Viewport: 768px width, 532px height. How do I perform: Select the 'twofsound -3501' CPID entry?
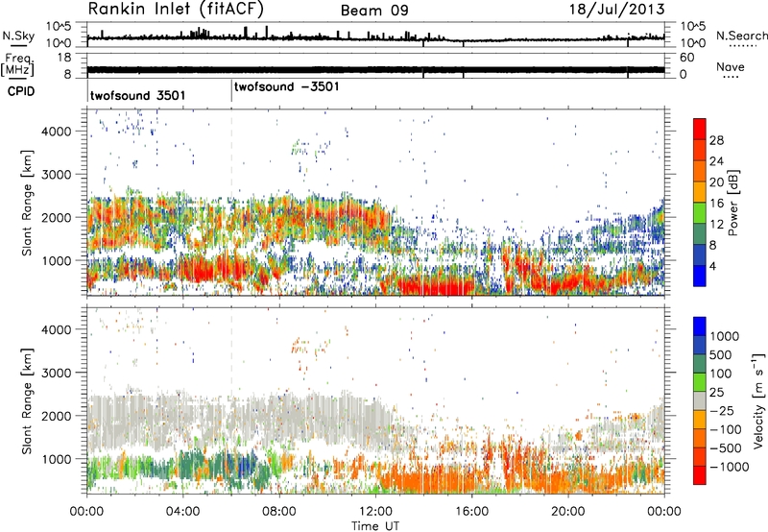286,86
